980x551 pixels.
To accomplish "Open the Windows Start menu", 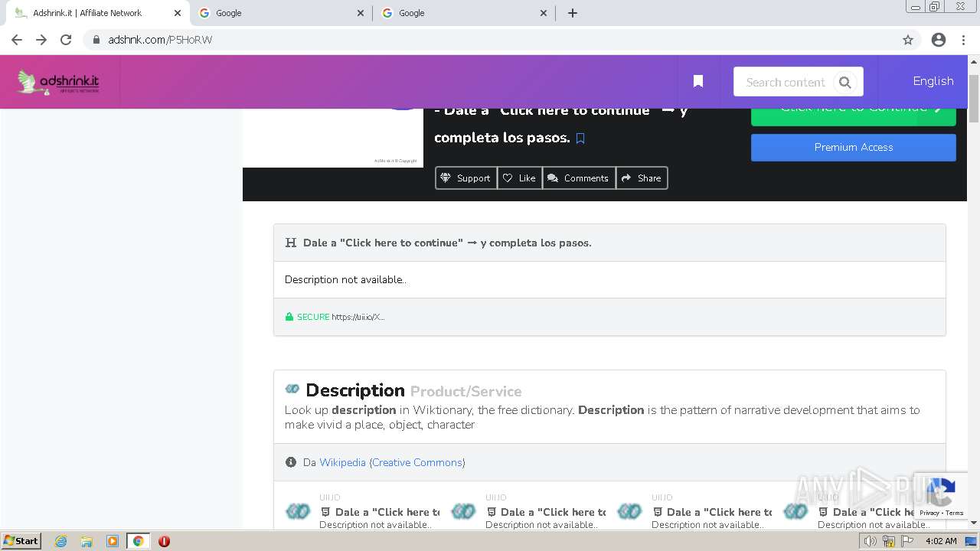I will pos(21,540).
